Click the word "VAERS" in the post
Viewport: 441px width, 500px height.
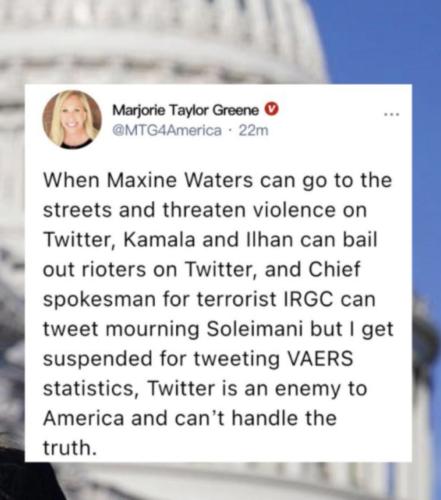coord(320,359)
